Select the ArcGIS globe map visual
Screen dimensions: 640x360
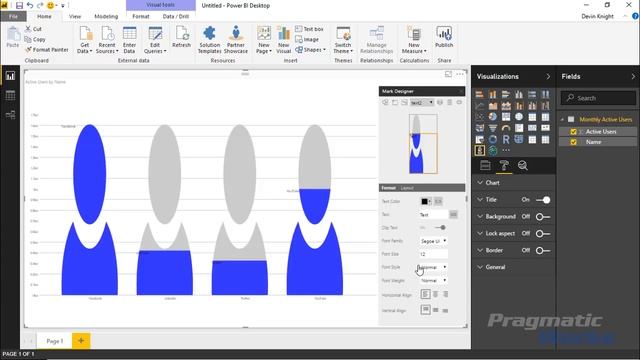493,151
